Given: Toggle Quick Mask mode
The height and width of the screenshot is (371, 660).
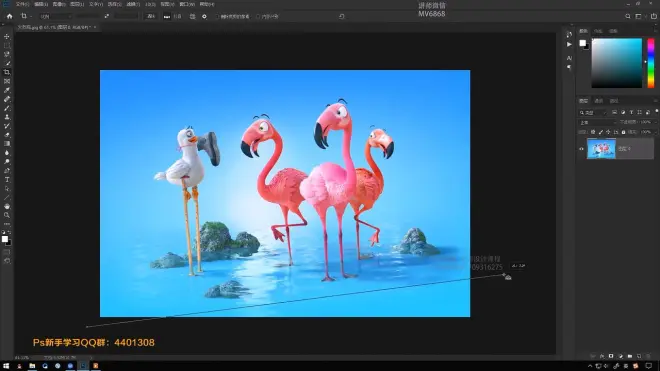Looking at the screenshot, I should pyautogui.click(x=7, y=252).
